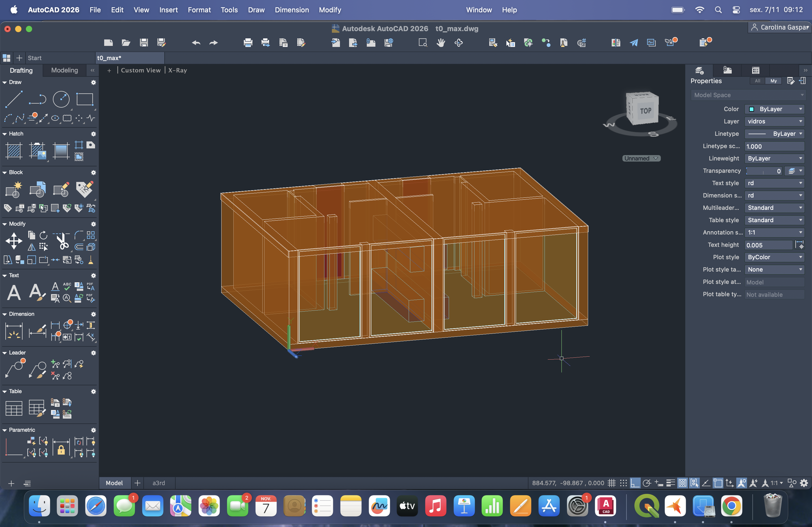The width and height of the screenshot is (812, 527).
Task: Select the Line draw tool
Action: 14,99
